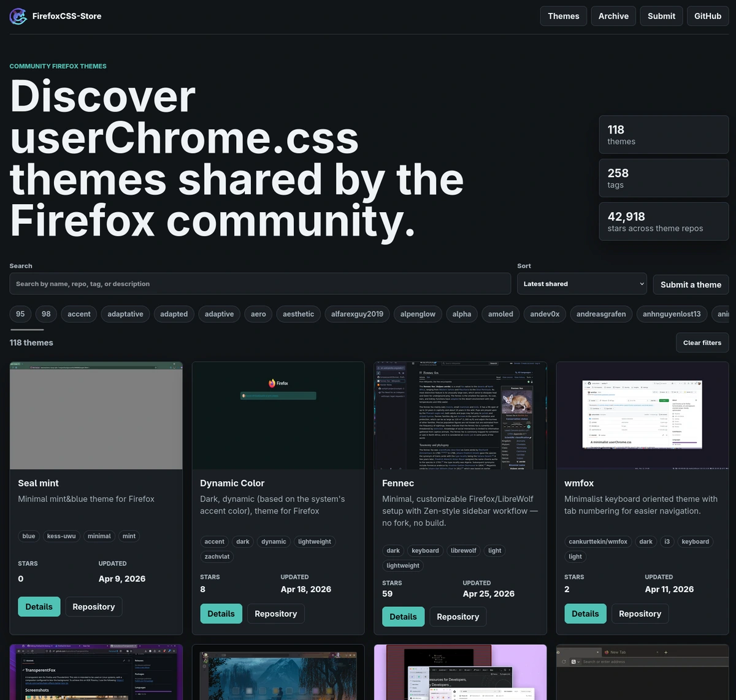Screen dimensions: 736x700
Task: Click the lightweight tag on Fennec
Action: 403,565
